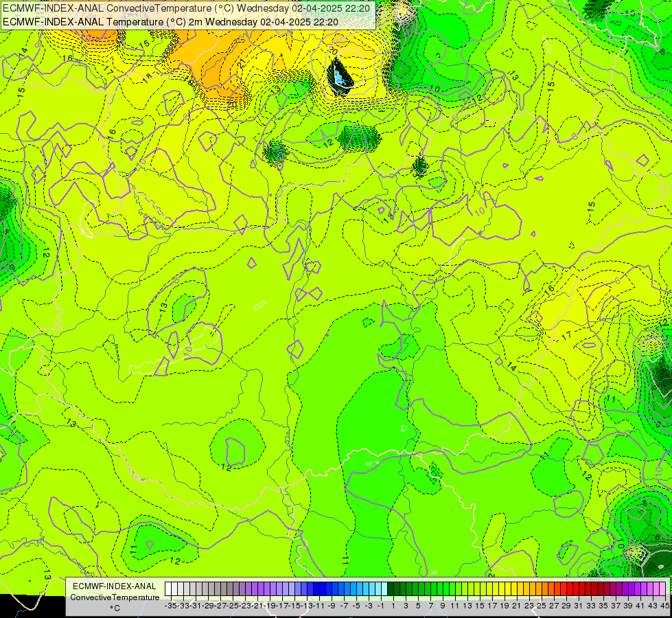Click the -19 legend scale label

(270, 606)
